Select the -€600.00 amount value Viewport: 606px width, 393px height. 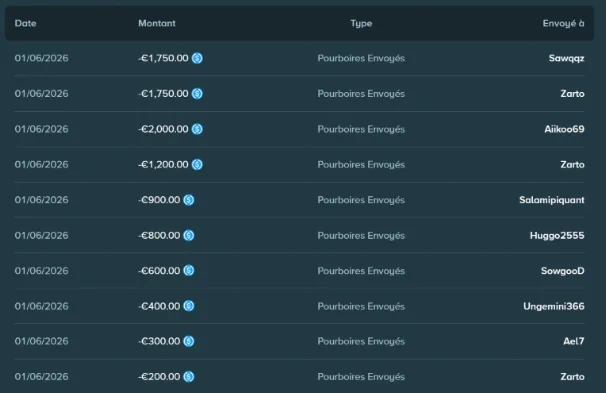click(159, 271)
